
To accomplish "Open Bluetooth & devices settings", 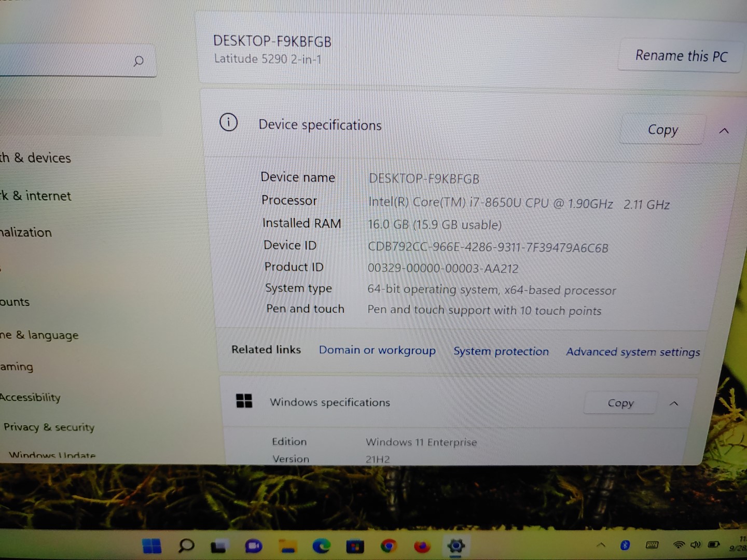I will pyautogui.click(x=35, y=158).
